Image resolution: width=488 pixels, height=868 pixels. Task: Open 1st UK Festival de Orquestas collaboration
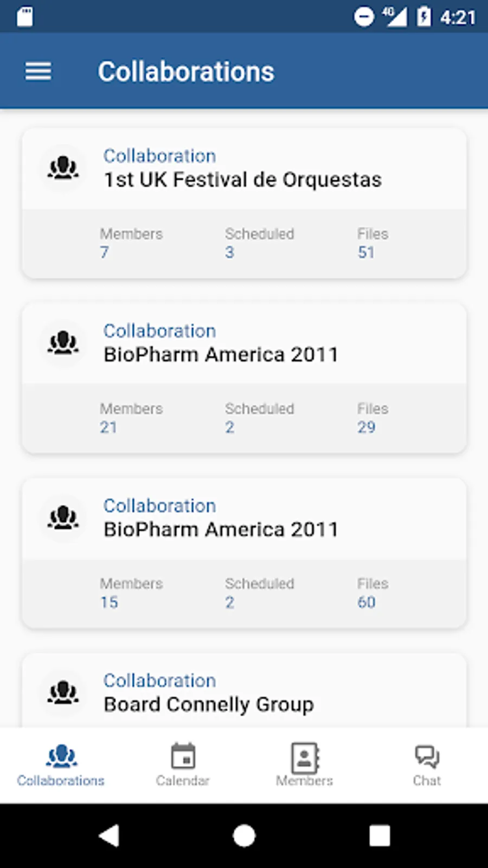(x=242, y=180)
